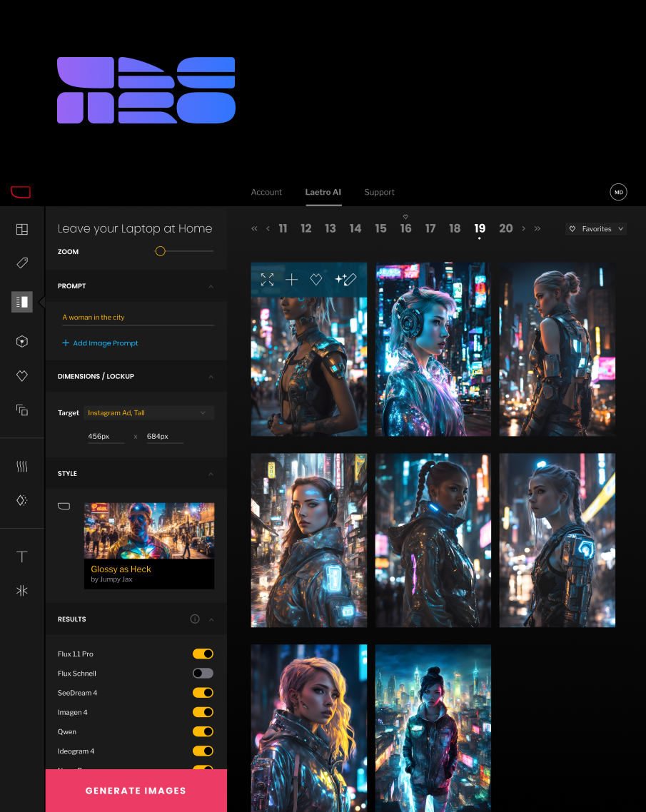Collapse side panel with left arrow
This screenshot has width=646, height=812.
pyautogui.click(x=41, y=302)
